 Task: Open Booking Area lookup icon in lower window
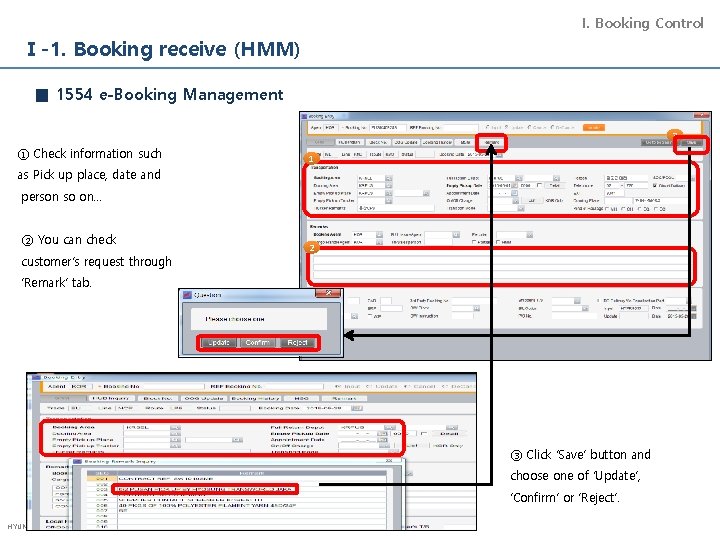175,428
